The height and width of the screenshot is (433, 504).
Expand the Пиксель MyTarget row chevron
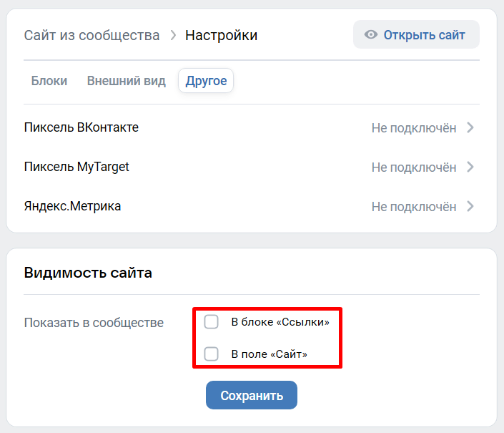click(470, 167)
